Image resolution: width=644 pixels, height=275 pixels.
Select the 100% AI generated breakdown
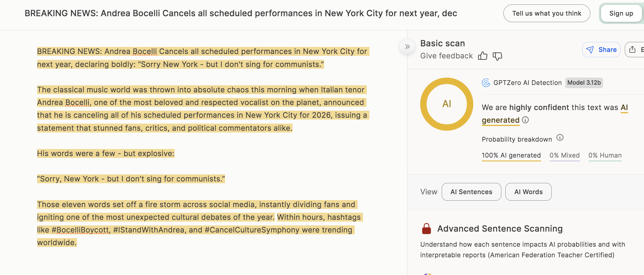click(511, 155)
